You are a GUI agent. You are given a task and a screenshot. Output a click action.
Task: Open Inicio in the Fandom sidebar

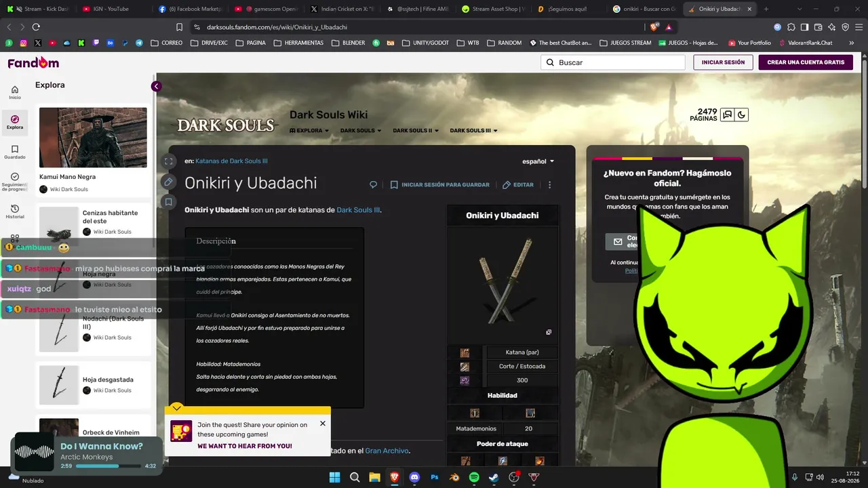pyautogui.click(x=15, y=93)
